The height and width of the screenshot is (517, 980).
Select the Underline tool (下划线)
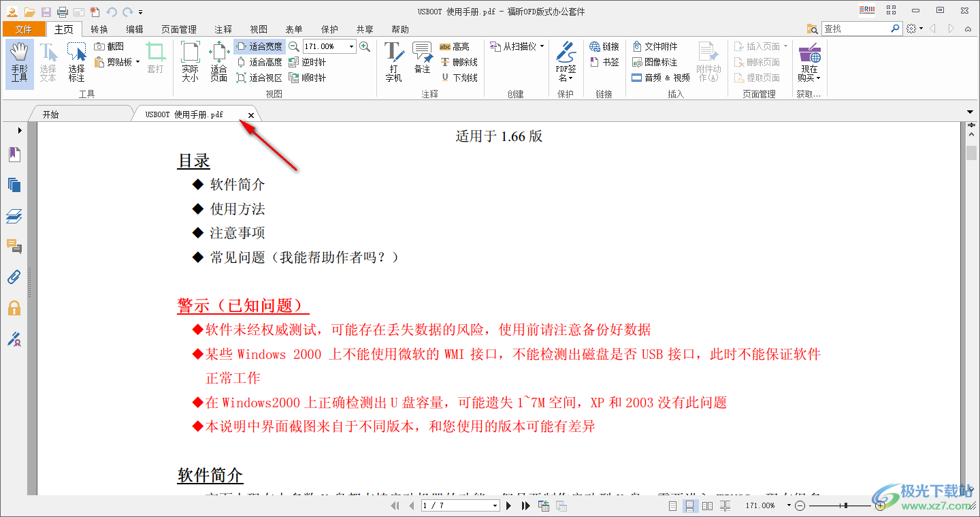[459, 78]
